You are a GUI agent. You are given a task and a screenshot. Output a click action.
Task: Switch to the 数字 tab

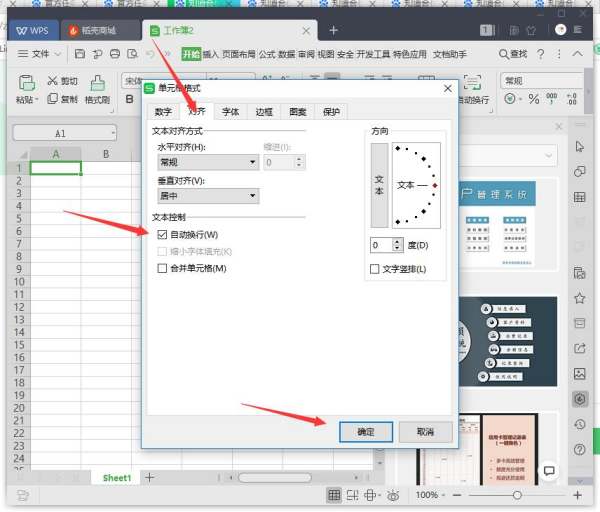(163, 112)
